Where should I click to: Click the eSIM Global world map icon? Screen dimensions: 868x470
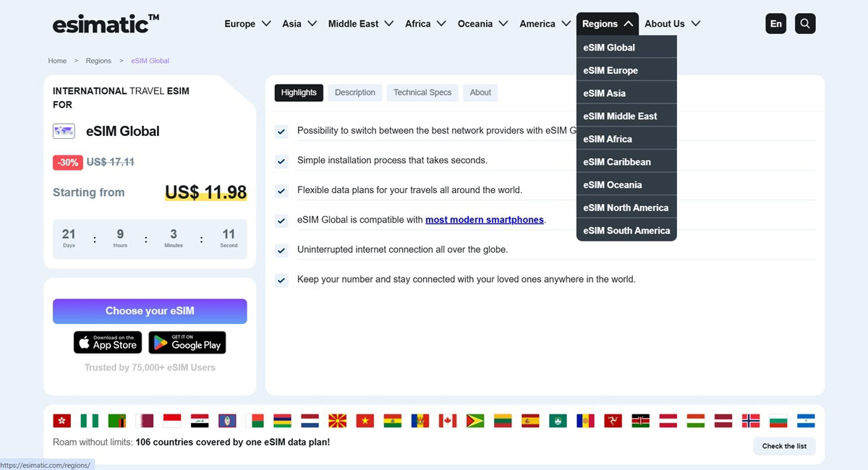[64, 131]
